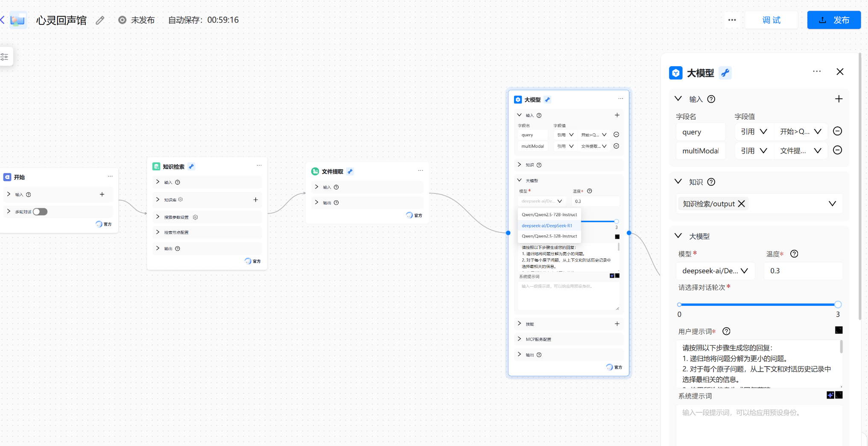Image resolution: width=868 pixels, height=446 pixels.
Task: Remove the multiModal row in side panel
Action: pyautogui.click(x=838, y=150)
